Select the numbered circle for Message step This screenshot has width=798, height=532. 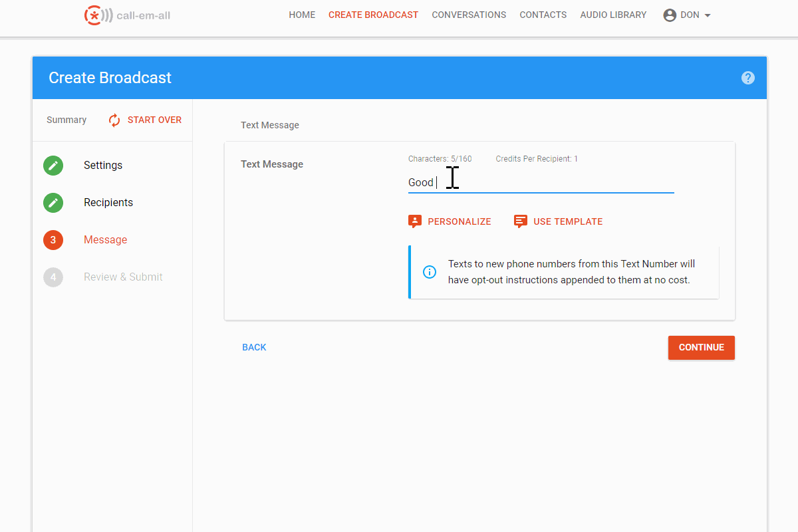[x=53, y=239]
